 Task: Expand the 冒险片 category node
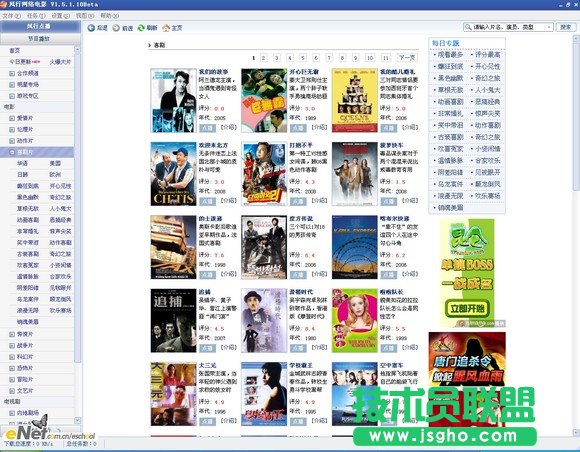12,380
